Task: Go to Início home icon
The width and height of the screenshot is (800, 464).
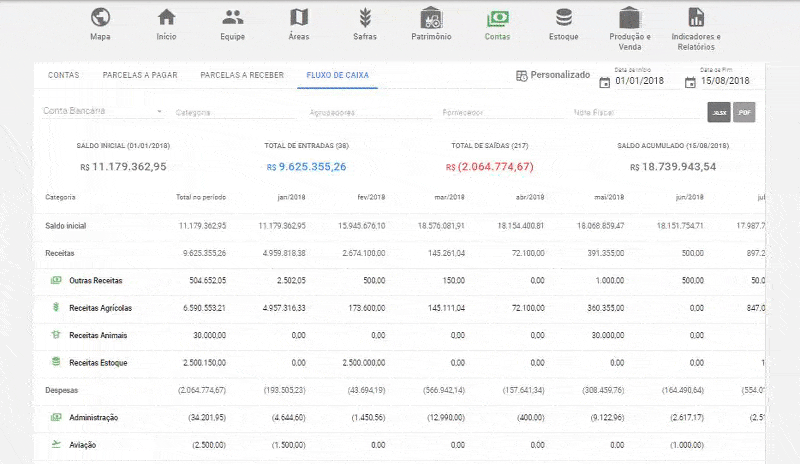Action: (166, 18)
